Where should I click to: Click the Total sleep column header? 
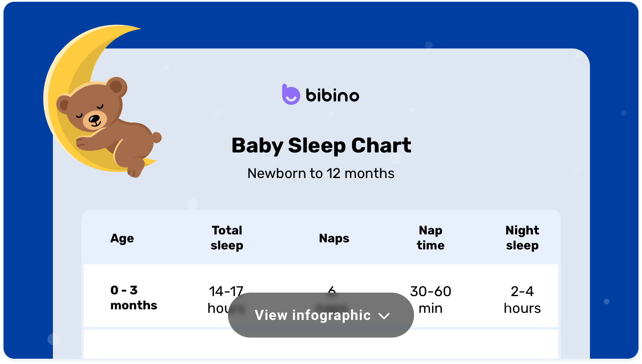click(227, 238)
